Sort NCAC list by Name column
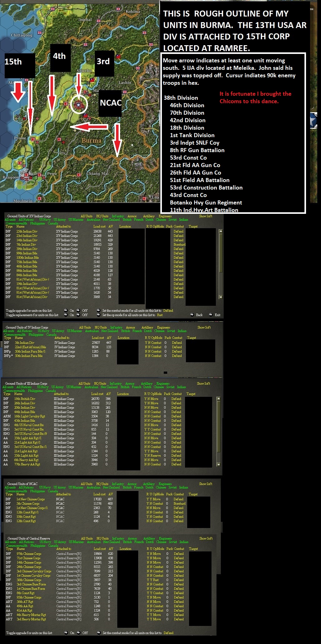The image size is (321, 644). tap(20, 494)
